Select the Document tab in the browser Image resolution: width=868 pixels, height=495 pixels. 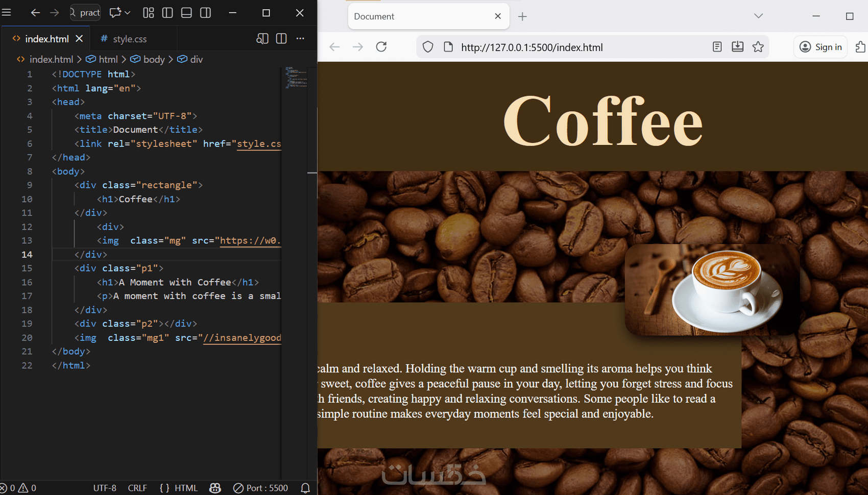(x=428, y=16)
